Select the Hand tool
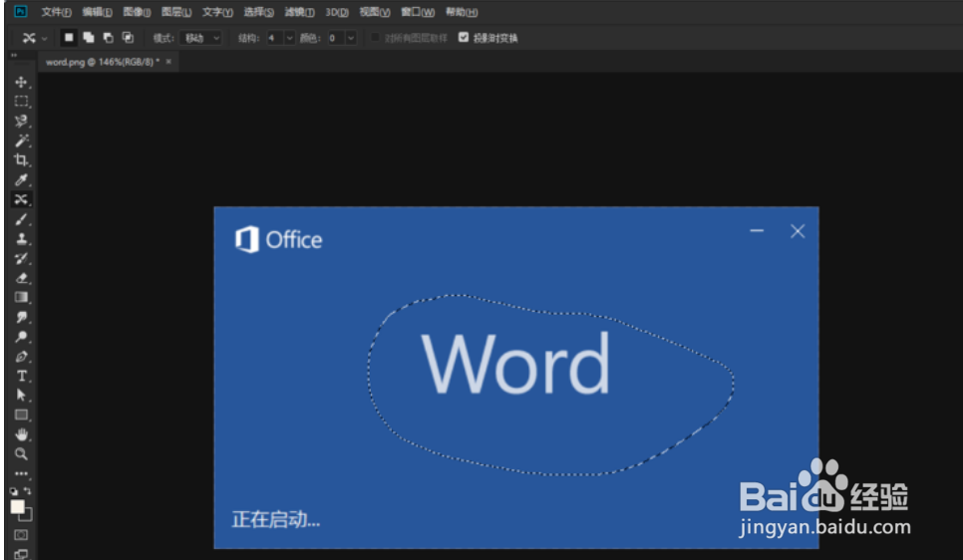This screenshot has width=963, height=560. [x=22, y=434]
